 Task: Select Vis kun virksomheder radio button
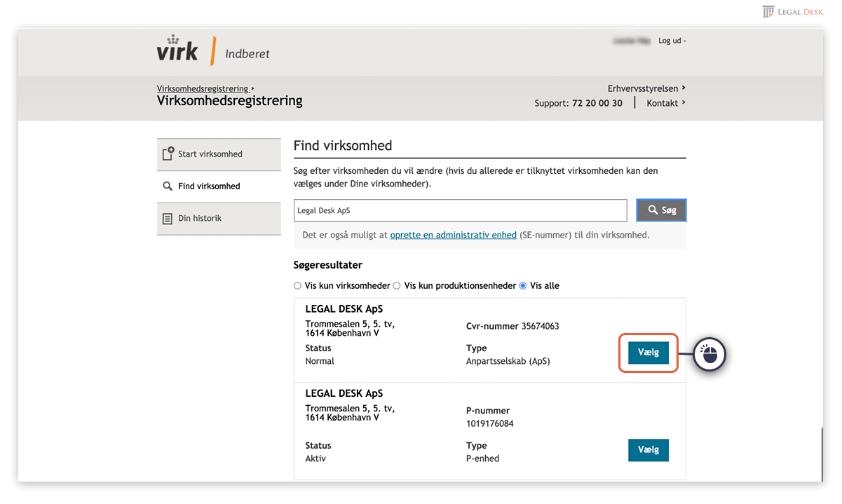click(x=298, y=286)
